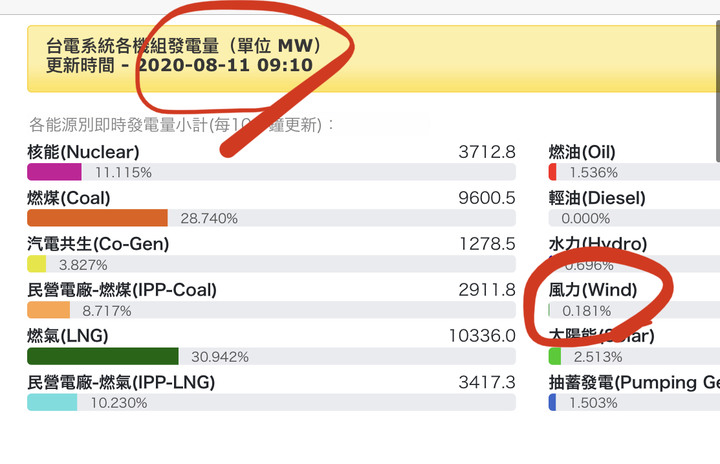The width and height of the screenshot is (720, 464).
Task: Click the 風力(Wind) label
Action: point(593,290)
